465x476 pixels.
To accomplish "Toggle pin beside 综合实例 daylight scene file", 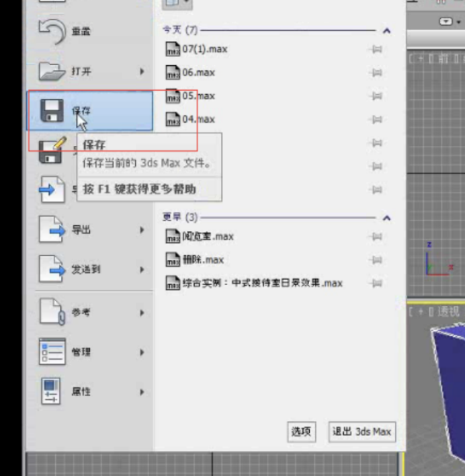I will [376, 283].
